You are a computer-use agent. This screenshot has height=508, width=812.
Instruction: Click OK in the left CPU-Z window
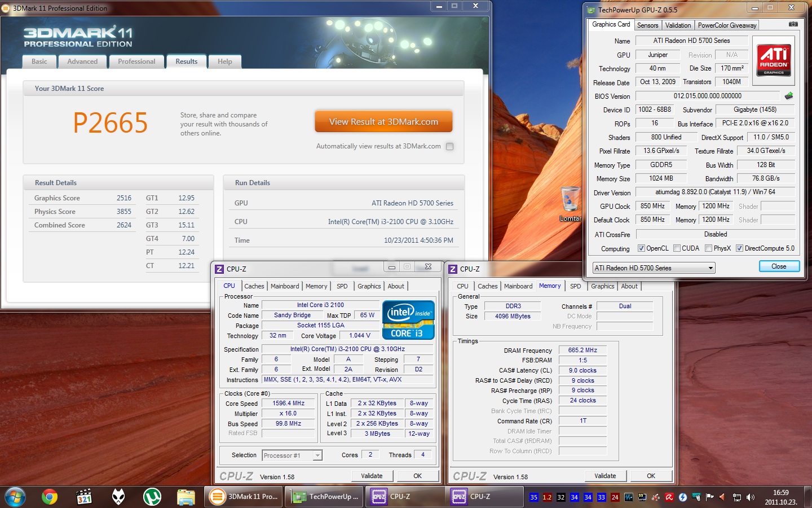pyautogui.click(x=417, y=476)
